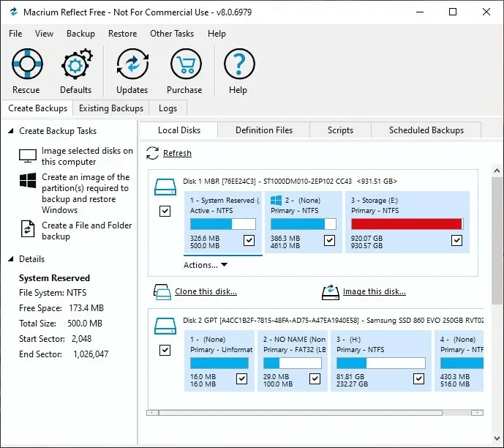The image size is (504, 448).
Task: Uncheck the (H:) partition checkbox
Action: 418,379
